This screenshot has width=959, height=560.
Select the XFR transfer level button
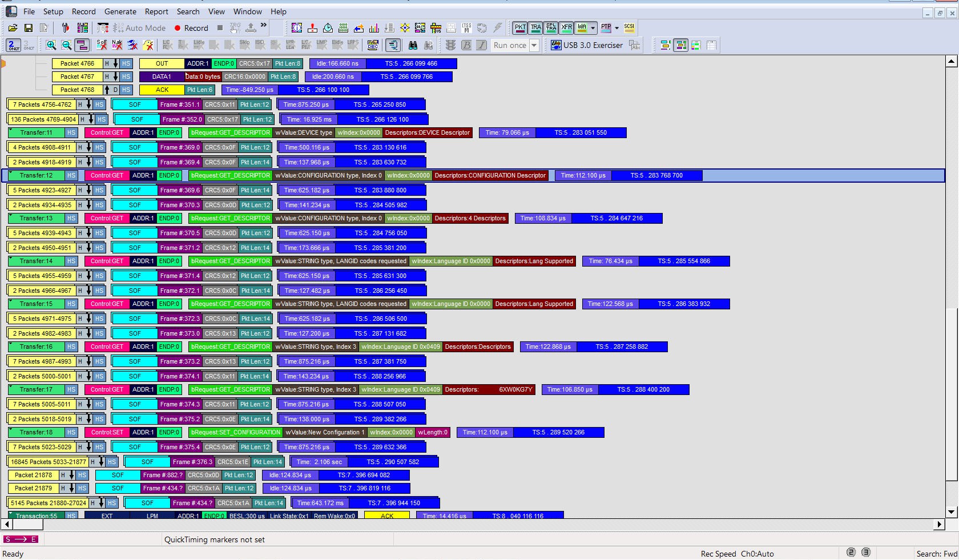566,27
